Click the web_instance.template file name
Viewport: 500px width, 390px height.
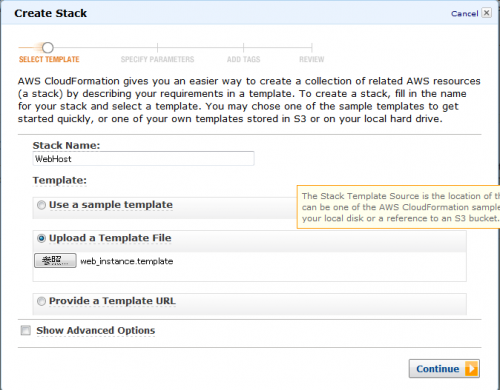[127, 261]
